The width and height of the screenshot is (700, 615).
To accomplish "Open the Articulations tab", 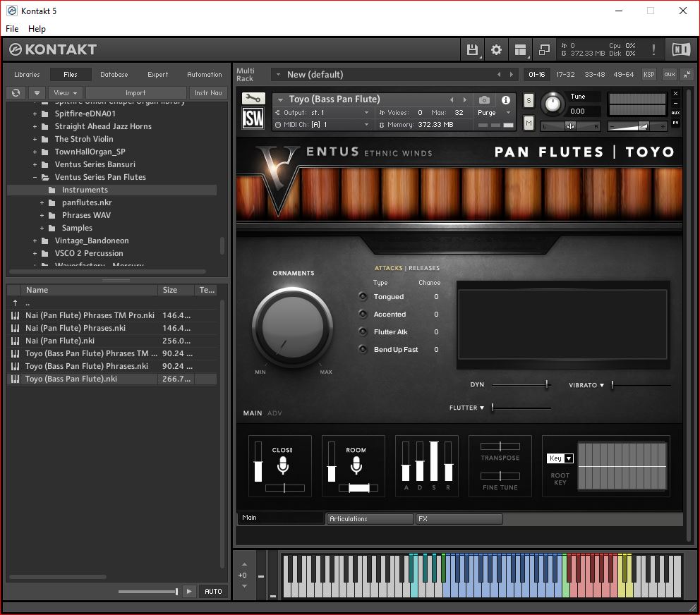I will [370, 518].
